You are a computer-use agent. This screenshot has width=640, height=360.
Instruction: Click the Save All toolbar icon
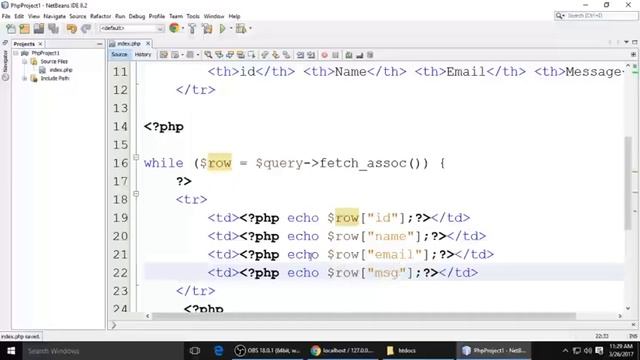(x=53, y=29)
